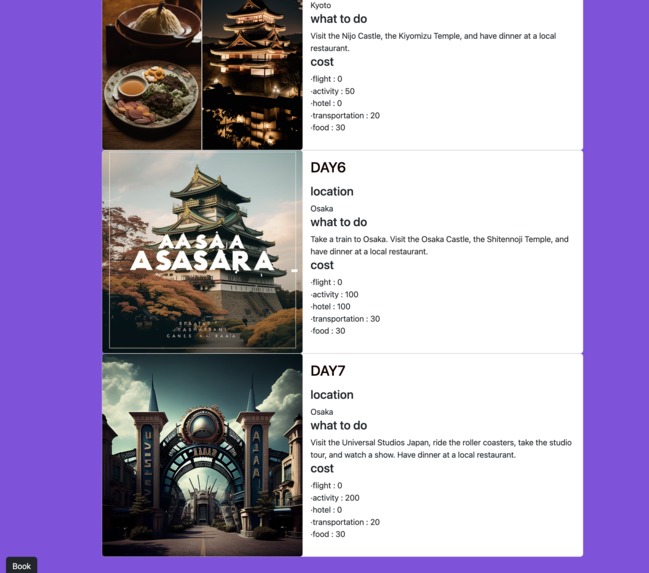The height and width of the screenshot is (573, 649).
Task: Click 'food : 30' in the Day 7 card
Action: coord(328,534)
